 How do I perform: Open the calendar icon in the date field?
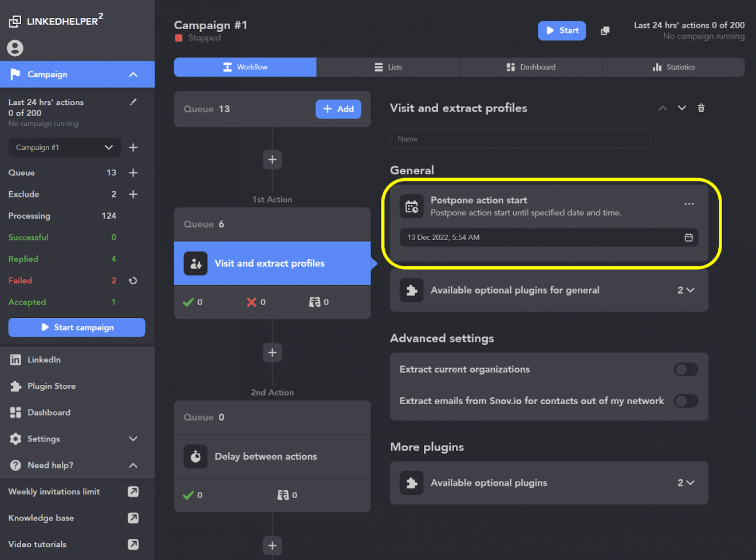click(x=688, y=237)
